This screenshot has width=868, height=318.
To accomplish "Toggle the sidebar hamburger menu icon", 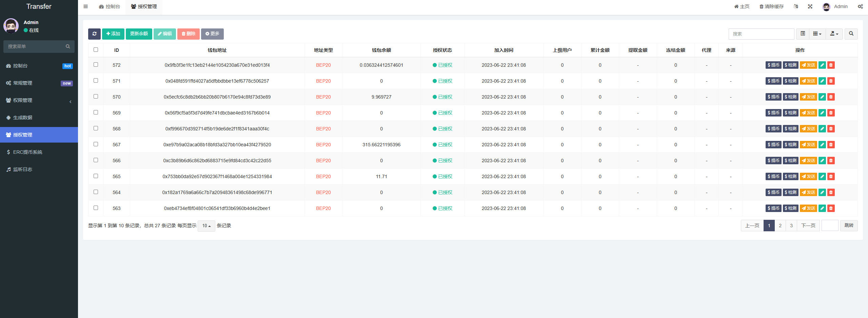I will coord(86,6).
